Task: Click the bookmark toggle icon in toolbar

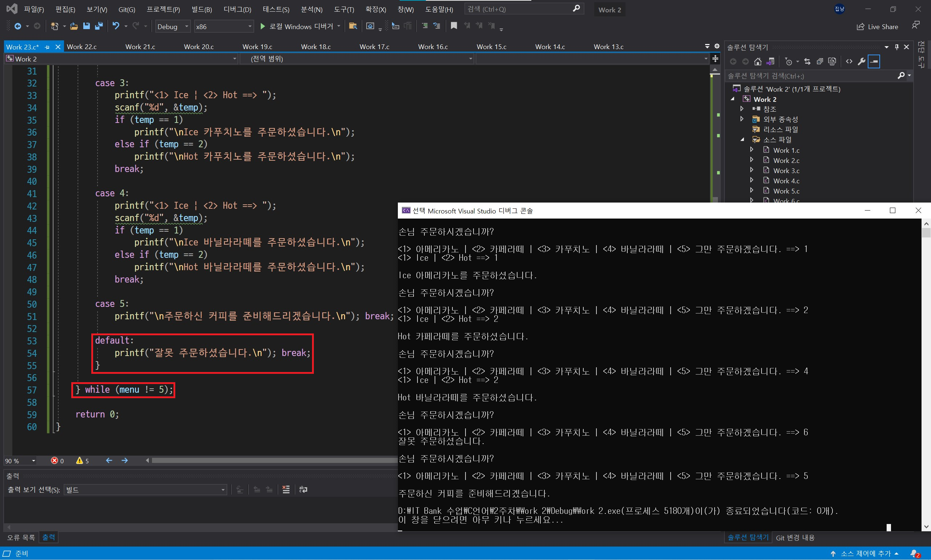Action: coord(453,26)
